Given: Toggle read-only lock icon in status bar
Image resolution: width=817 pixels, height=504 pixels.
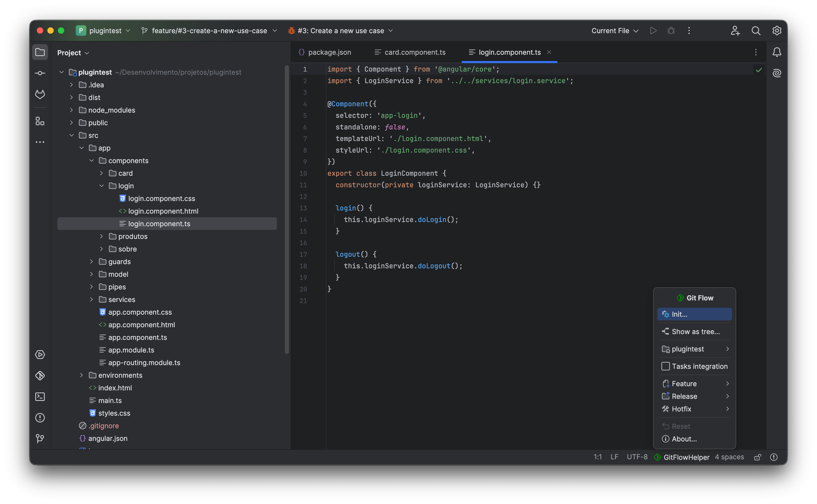Looking at the screenshot, I should pos(757,457).
